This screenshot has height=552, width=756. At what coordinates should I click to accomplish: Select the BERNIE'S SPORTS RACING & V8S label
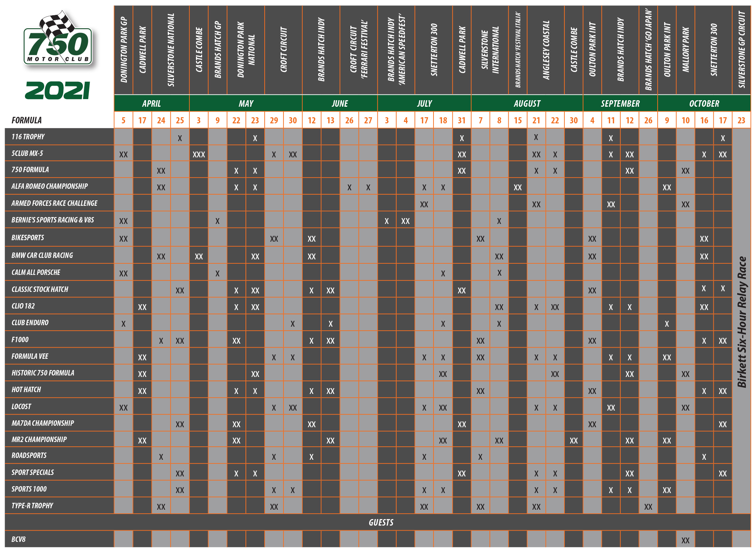pyautogui.click(x=52, y=220)
